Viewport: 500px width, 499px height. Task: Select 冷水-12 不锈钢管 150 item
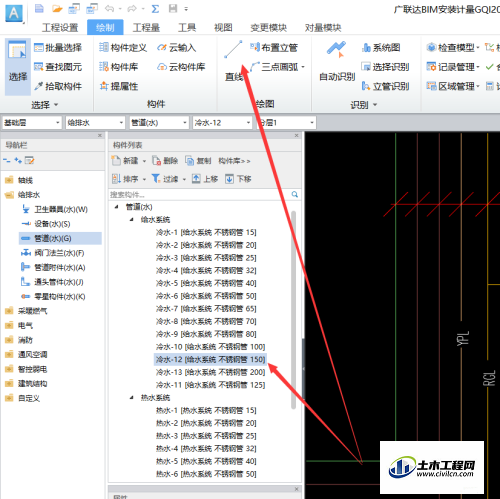pyautogui.click(x=210, y=359)
